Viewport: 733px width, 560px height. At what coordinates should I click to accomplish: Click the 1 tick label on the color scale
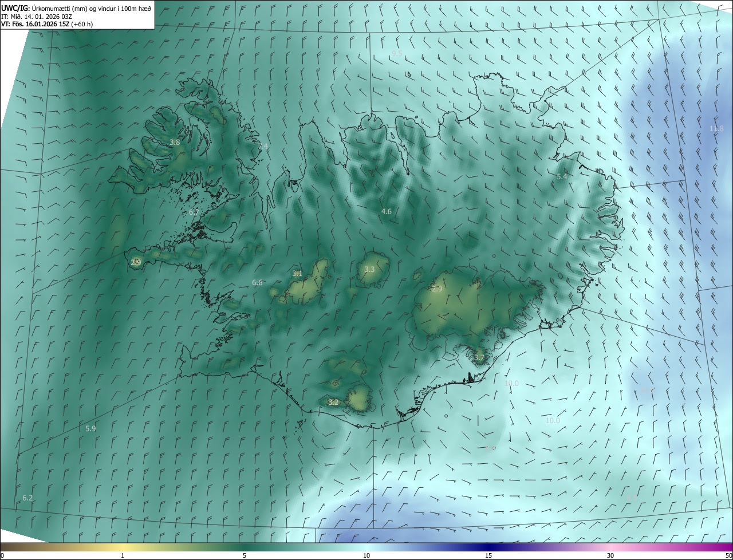point(123,555)
